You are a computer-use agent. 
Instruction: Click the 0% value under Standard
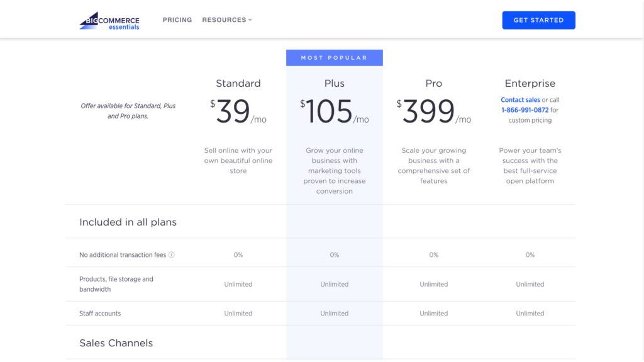click(x=238, y=255)
